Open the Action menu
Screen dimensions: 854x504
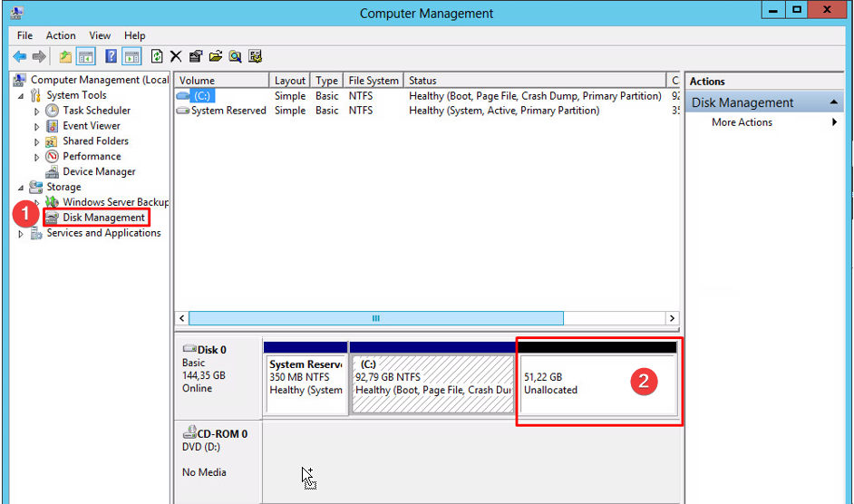click(x=61, y=35)
